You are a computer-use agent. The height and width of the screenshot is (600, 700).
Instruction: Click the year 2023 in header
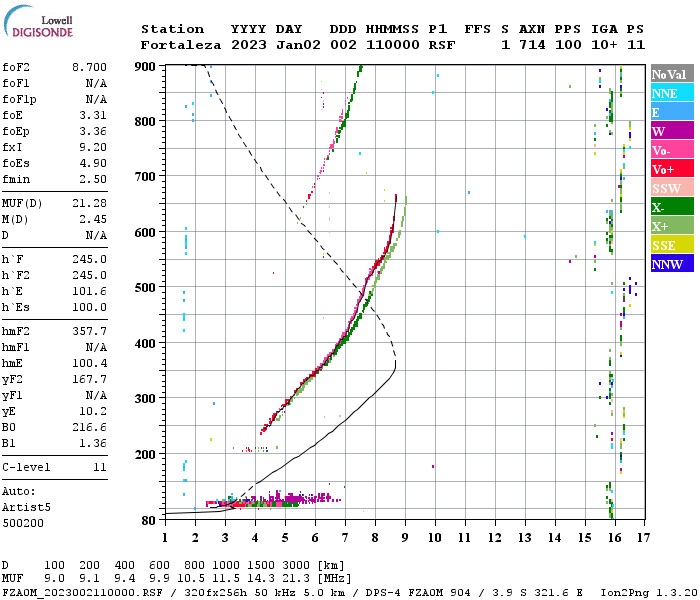tap(249, 45)
